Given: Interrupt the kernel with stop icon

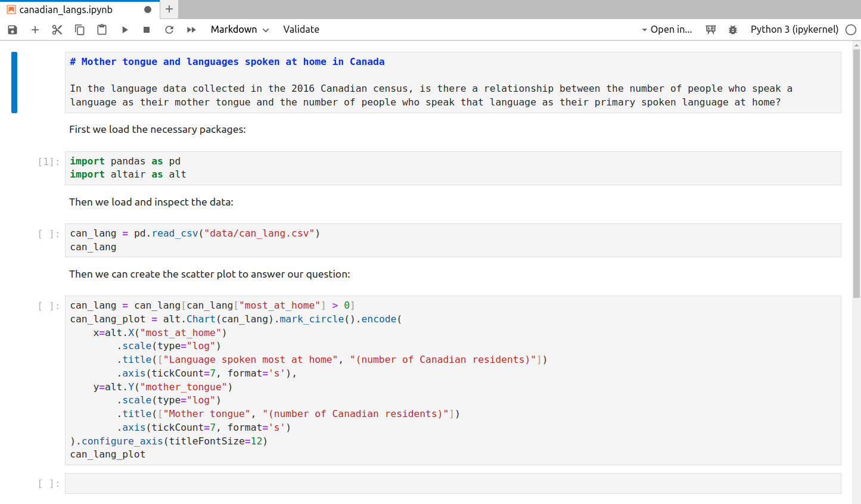Looking at the screenshot, I should click(147, 30).
